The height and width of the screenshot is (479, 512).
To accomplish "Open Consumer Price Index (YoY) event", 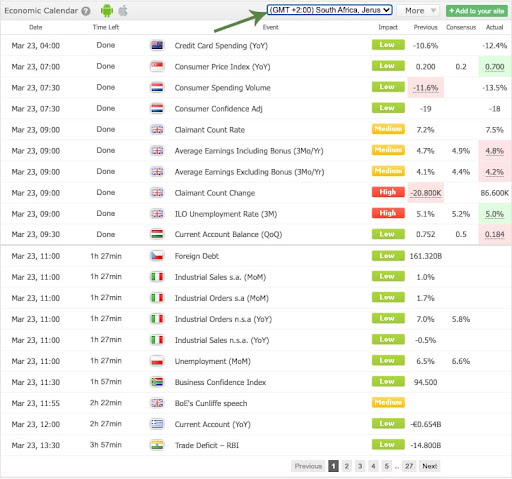I will [222, 67].
